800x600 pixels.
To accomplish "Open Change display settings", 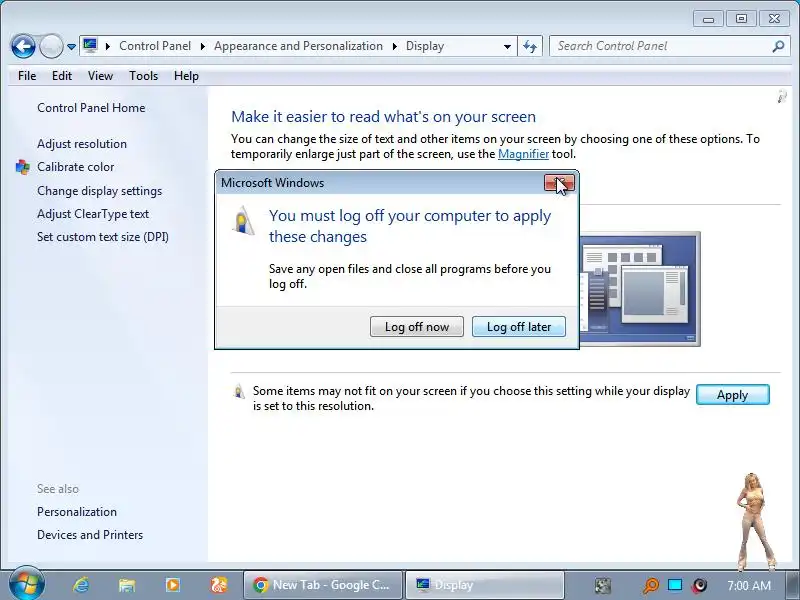I will tap(99, 191).
